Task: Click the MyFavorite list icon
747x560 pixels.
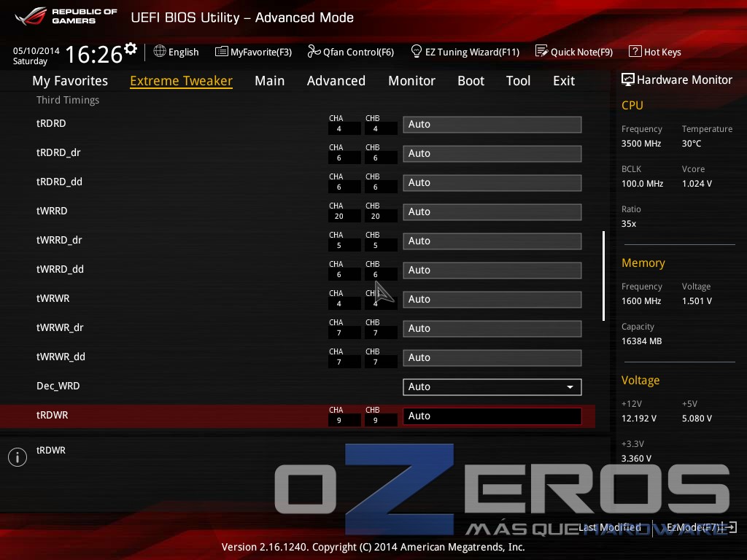Action: pos(222,52)
